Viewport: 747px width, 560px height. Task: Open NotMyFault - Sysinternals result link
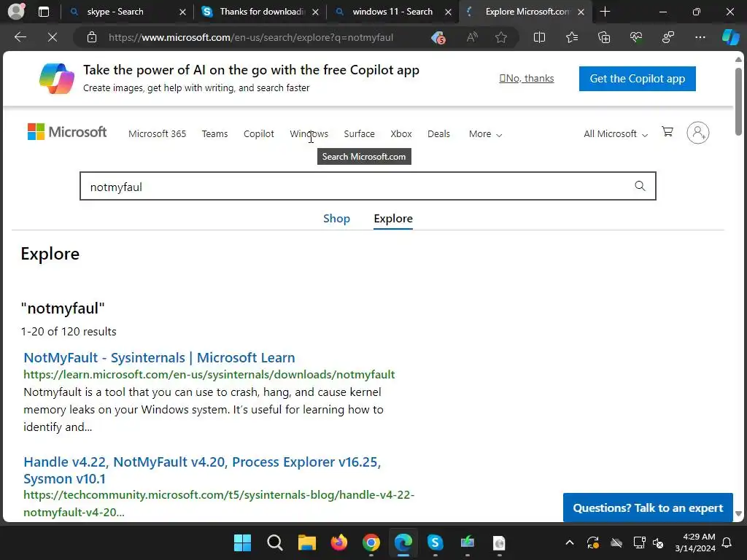[159, 357]
